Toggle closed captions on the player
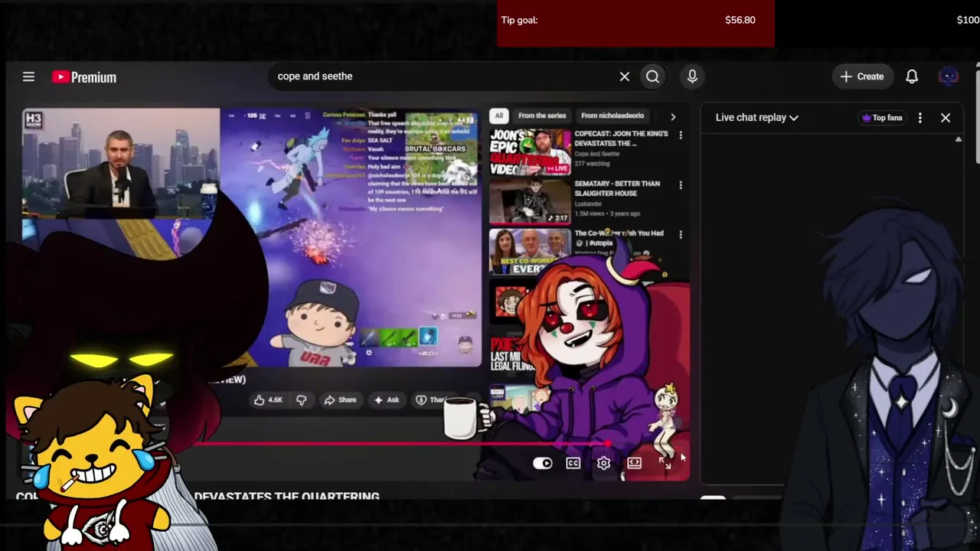 coord(573,463)
